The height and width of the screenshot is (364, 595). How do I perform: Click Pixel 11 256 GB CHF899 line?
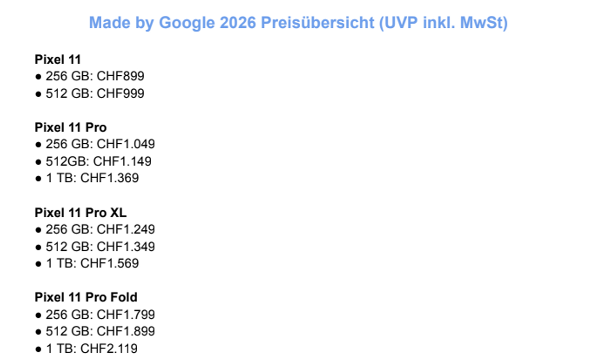(90, 76)
